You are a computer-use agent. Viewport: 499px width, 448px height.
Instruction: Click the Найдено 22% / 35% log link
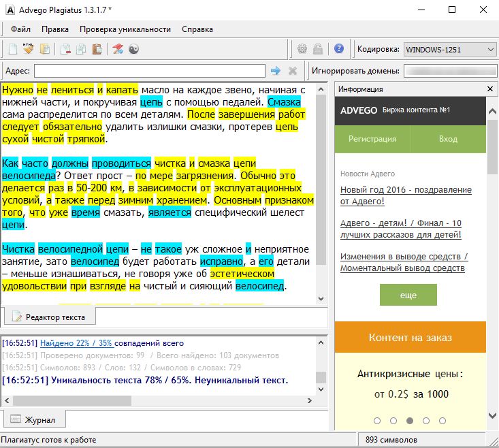click(x=76, y=343)
